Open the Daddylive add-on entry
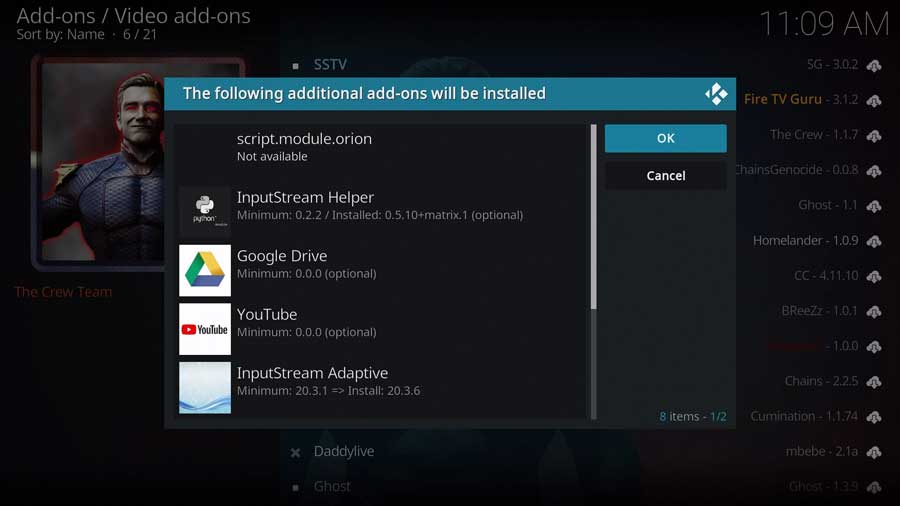This screenshot has width=900, height=506. [344, 451]
